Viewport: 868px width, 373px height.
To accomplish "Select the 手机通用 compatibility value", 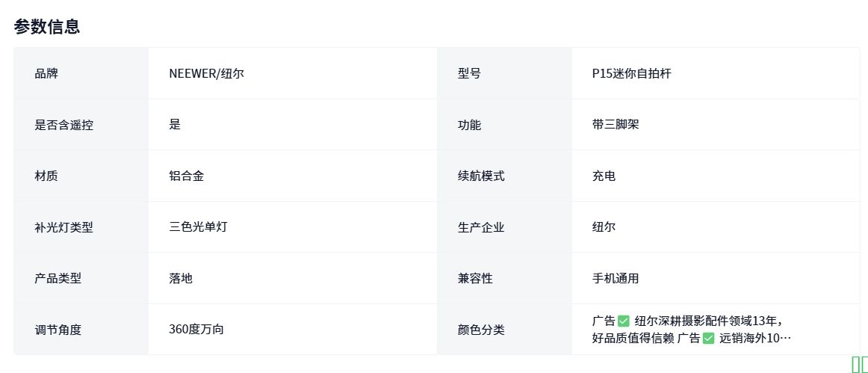I will pyautogui.click(x=616, y=278).
